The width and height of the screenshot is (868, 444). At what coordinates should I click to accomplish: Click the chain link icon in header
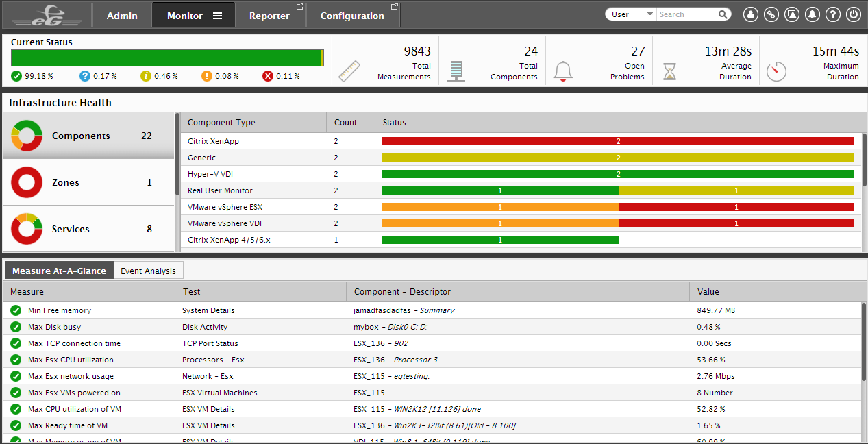(x=771, y=14)
